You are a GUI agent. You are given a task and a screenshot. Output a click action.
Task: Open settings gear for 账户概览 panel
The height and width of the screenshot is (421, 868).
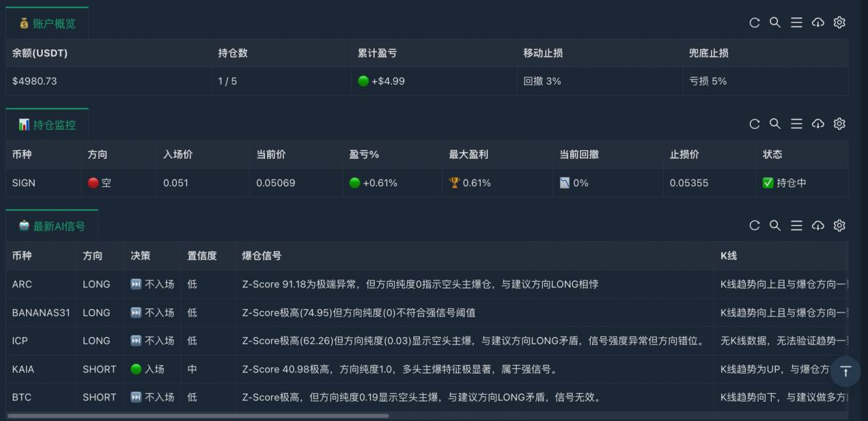[839, 23]
